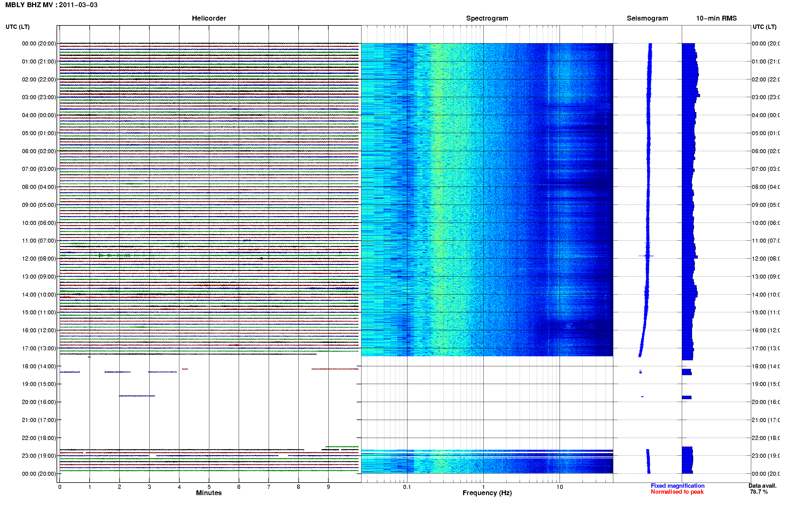The width and height of the screenshot is (812, 508).
Task: Click the left UTC (LT) axis label
Action: [17, 27]
